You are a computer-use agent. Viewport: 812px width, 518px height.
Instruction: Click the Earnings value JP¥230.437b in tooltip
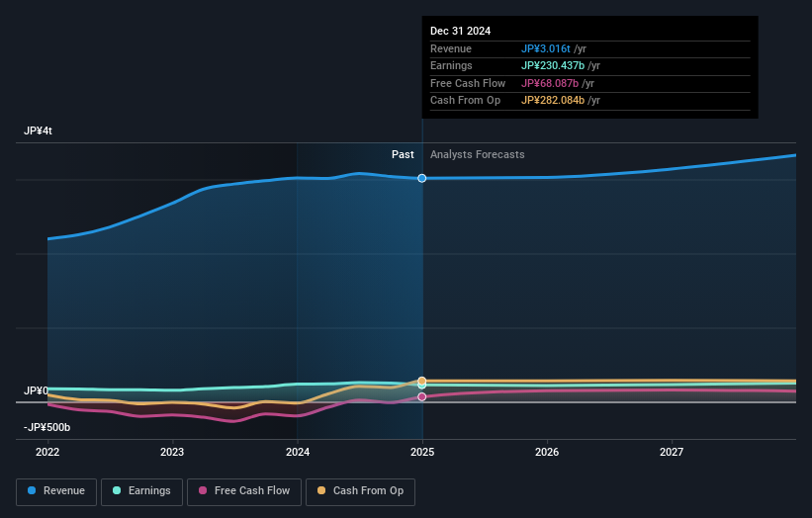[x=553, y=65]
